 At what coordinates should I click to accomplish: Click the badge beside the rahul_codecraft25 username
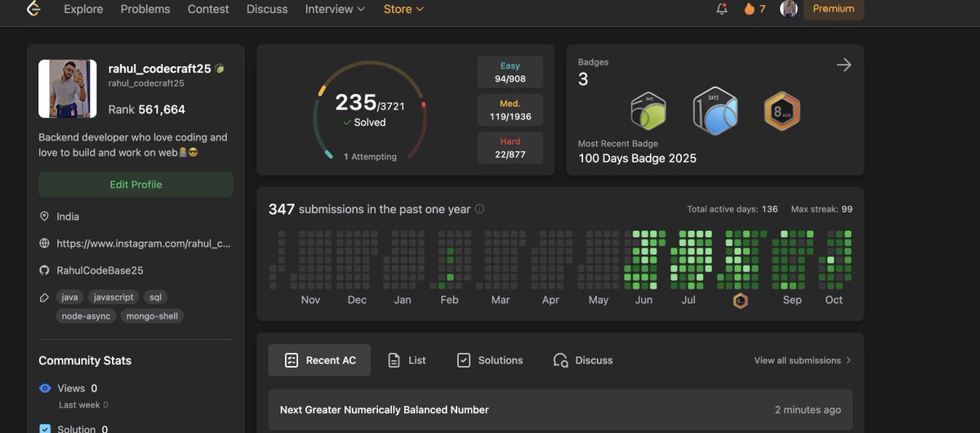click(220, 69)
